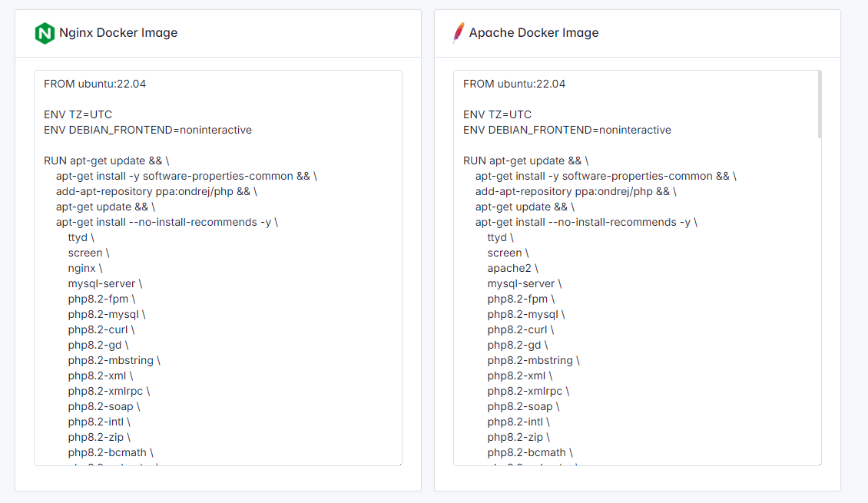Click php8.2-xmlrpc in the Nginx Dockerfile
This screenshot has width=868, height=503.
tap(109, 391)
